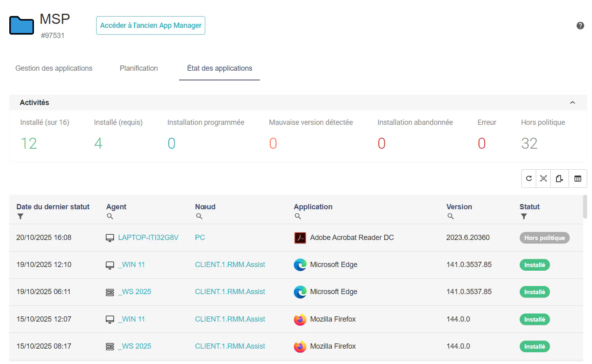Click the search icon under Nœud column
Screen dimensions: 592x364
pos(199,217)
